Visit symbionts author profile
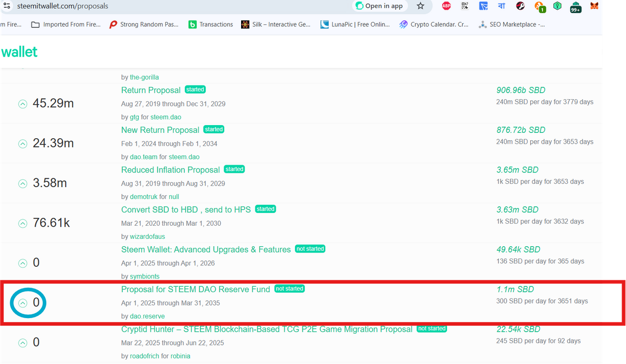 (x=145, y=277)
